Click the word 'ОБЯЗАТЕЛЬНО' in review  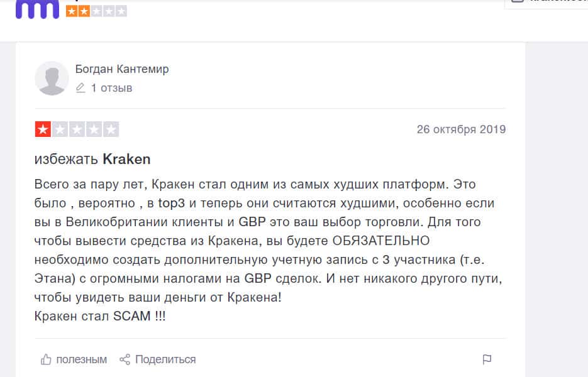(x=381, y=241)
